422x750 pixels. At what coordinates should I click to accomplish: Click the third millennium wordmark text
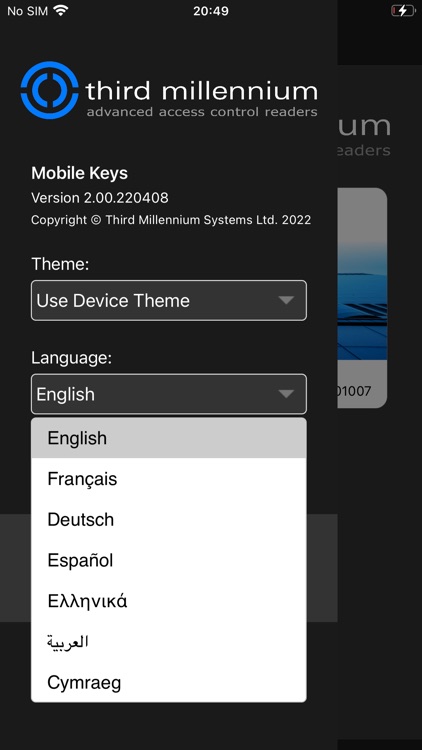(201, 91)
